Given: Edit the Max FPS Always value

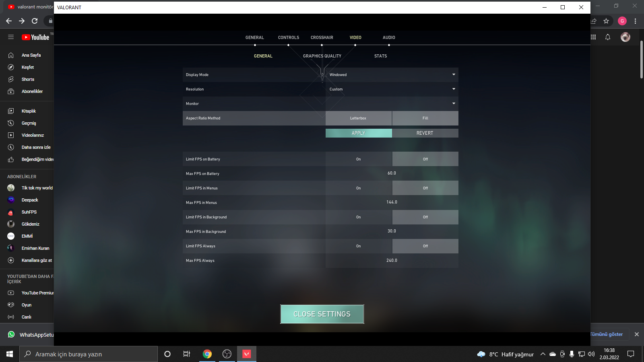Looking at the screenshot, I should pyautogui.click(x=392, y=261).
